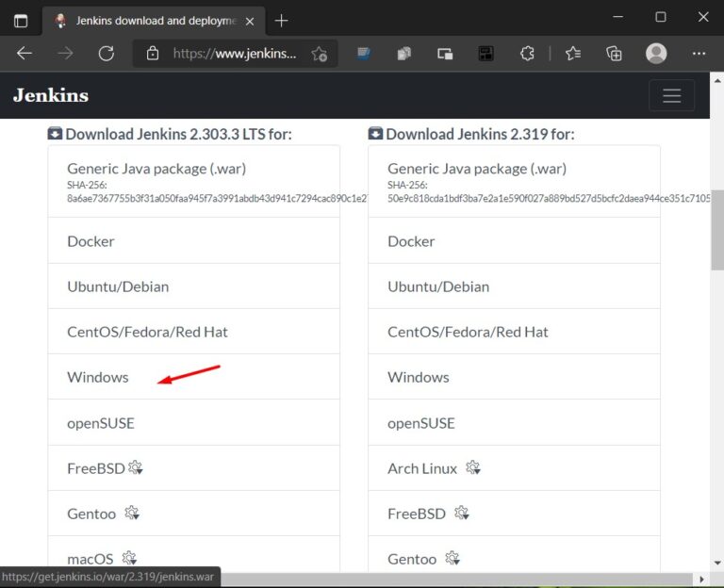724x588 pixels.
Task: Open the Favorites list icon
Action: click(572, 54)
